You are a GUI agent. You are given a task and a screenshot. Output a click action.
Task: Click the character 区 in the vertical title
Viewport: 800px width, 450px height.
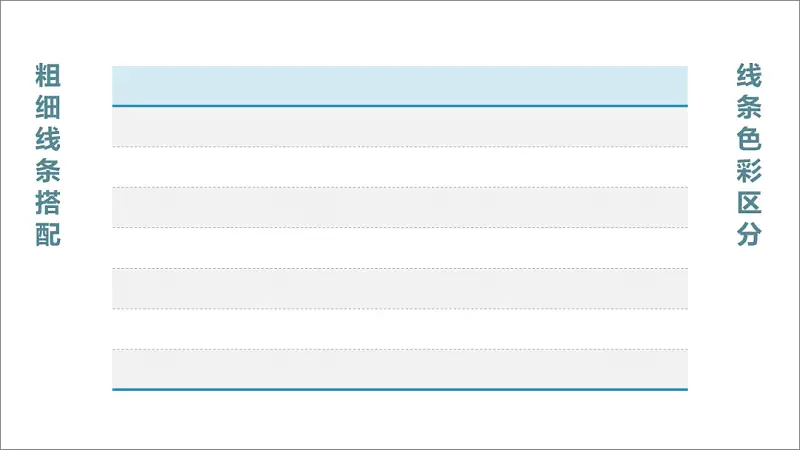tap(749, 204)
